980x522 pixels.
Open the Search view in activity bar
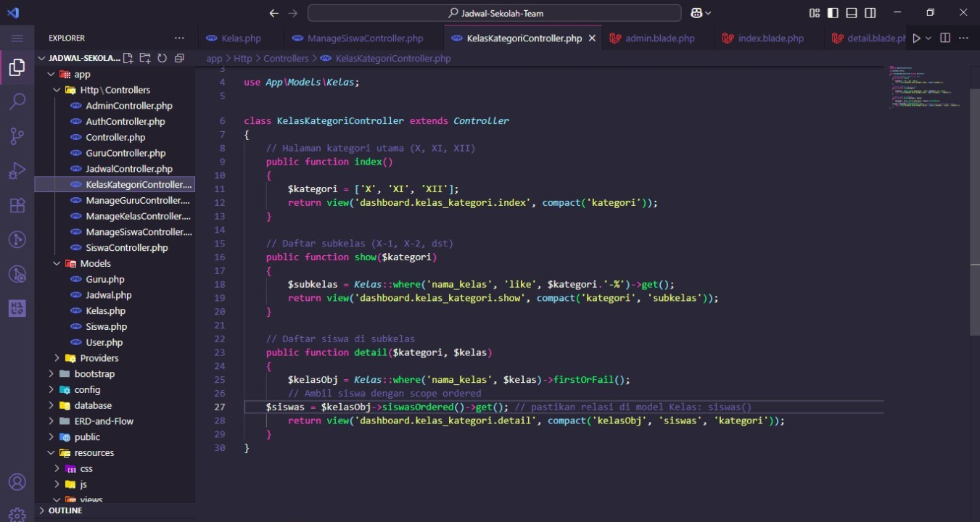[x=17, y=101]
